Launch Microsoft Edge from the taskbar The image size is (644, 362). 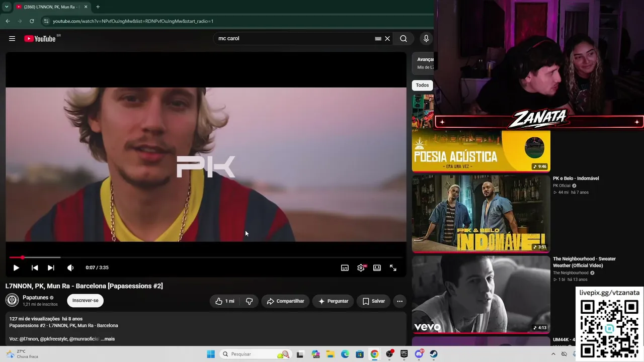click(x=345, y=354)
